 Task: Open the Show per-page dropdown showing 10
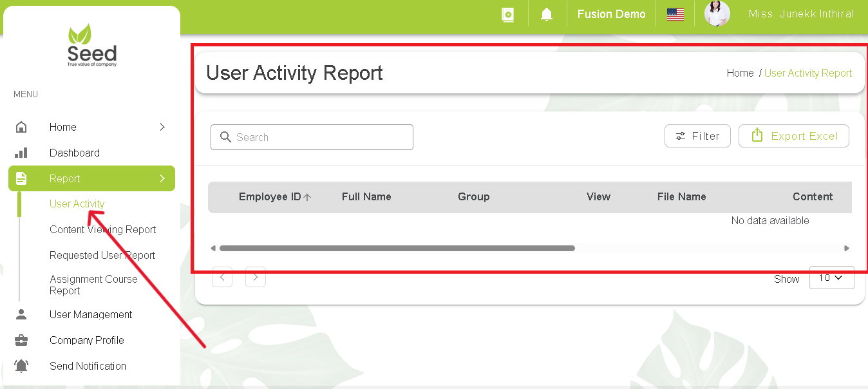(x=831, y=277)
